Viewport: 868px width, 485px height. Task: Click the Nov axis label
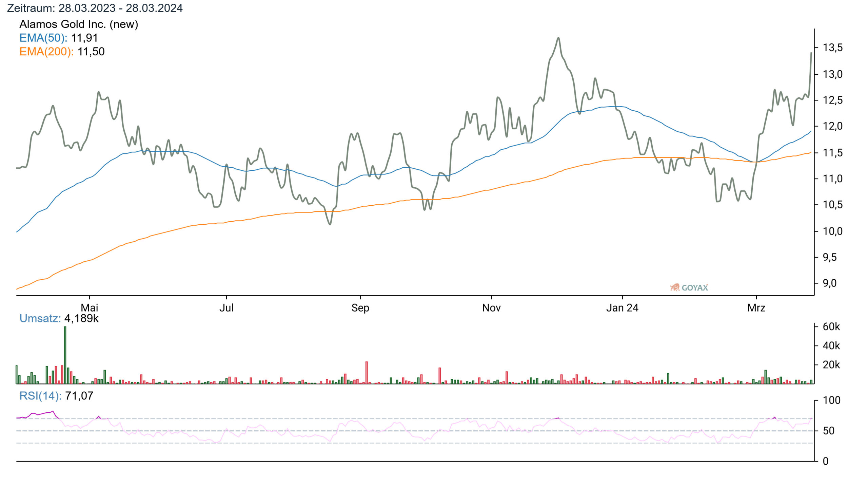coord(491,308)
